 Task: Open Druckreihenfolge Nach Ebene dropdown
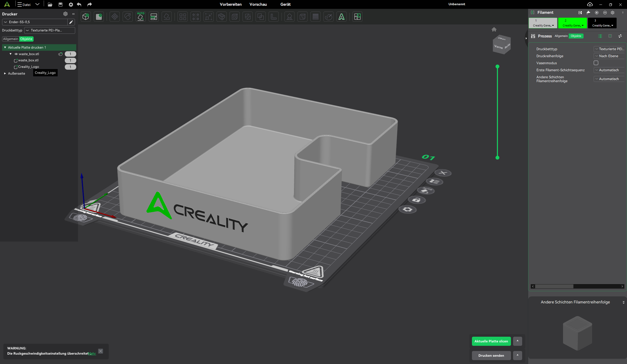coord(609,56)
